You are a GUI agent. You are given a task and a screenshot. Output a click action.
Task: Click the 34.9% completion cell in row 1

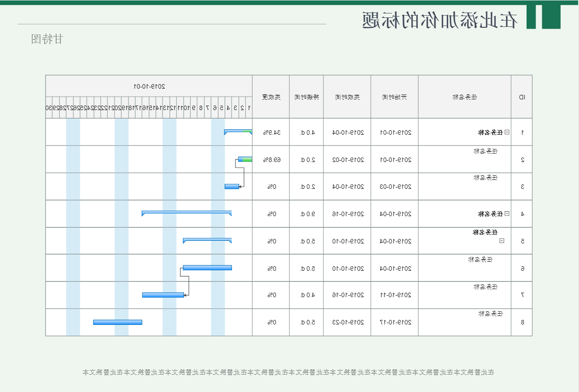click(271, 132)
